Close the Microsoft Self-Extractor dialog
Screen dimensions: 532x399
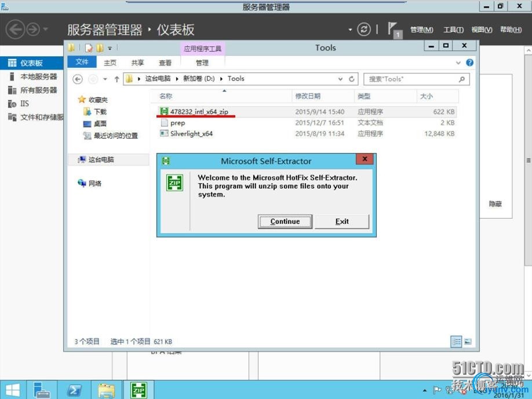[x=365, y=159]
